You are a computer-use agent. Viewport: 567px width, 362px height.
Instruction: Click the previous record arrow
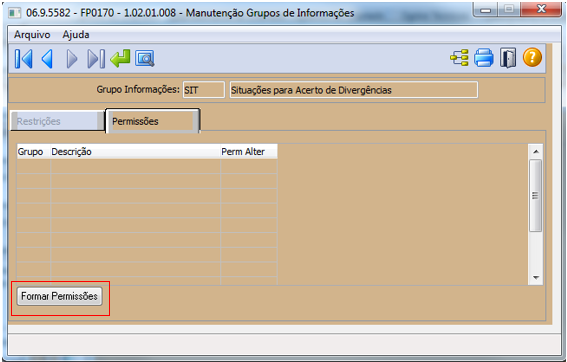tap(47, 58)
